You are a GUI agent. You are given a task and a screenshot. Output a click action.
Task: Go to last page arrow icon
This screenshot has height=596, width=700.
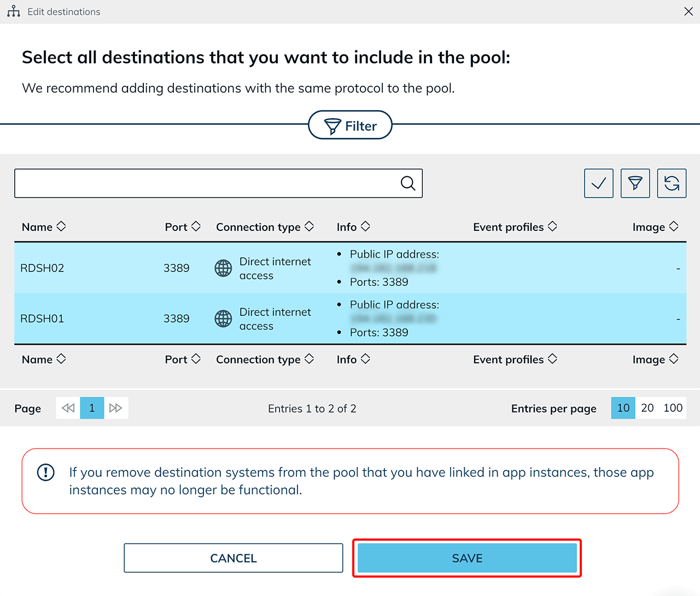[116, 408]
